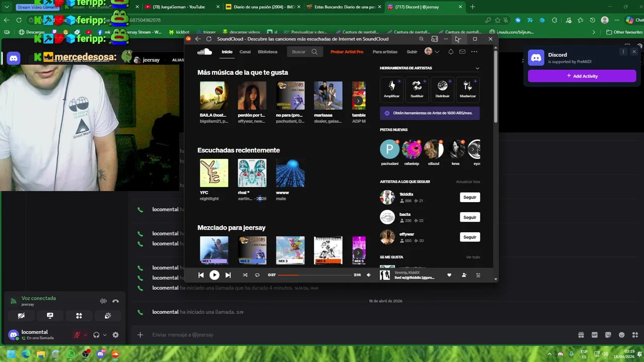Open SoundCloud notifications bell
The height and width of the screenshot is (362, 644).
pos(451,52)
